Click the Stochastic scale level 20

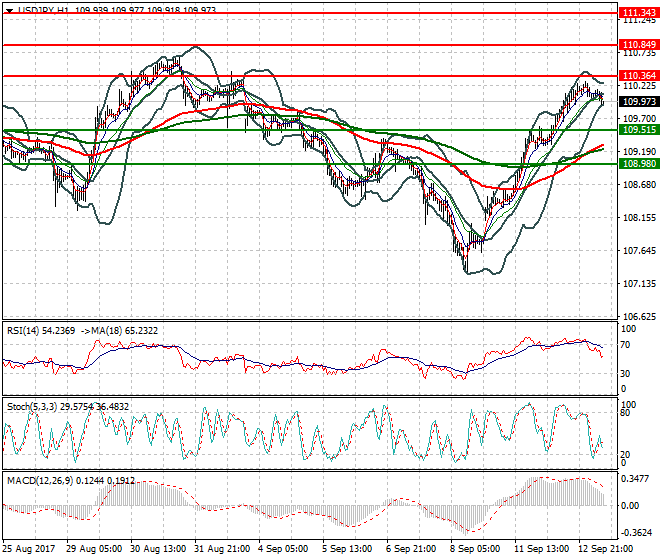click(x=625, y=455)
